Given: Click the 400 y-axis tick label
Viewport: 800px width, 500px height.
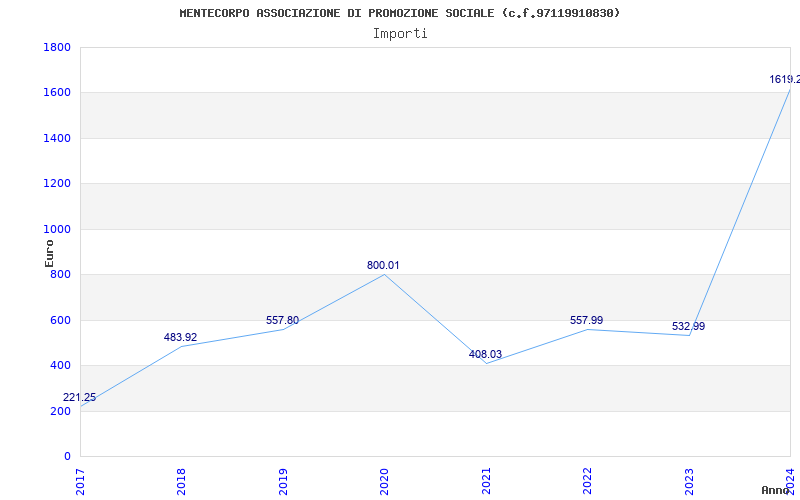Looking at the screenshot, I should pos(60,366).
